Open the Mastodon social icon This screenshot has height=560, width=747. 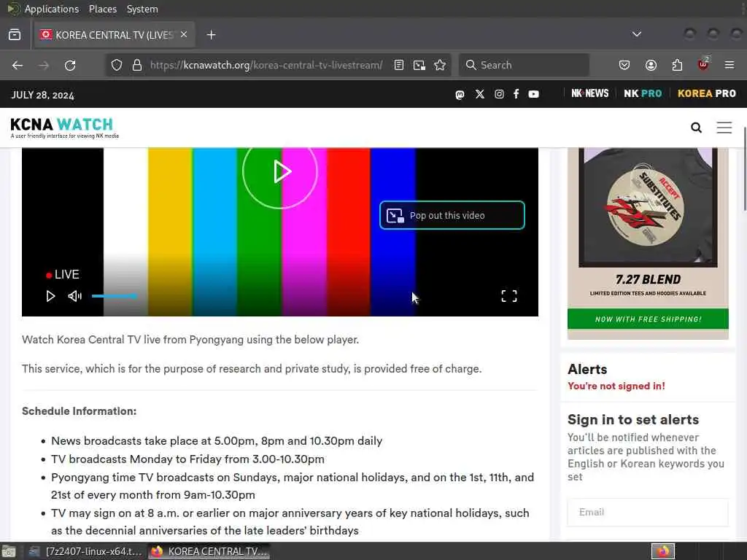[460, 94]
